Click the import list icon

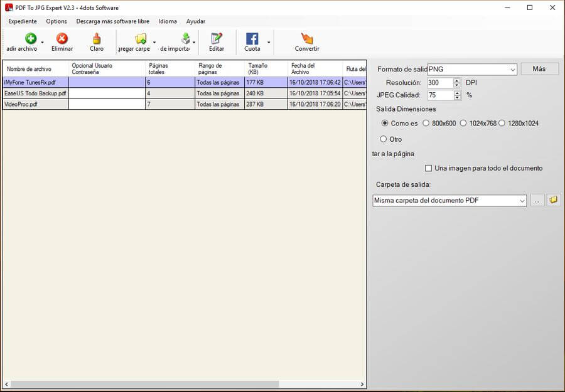tap(186, 38)
